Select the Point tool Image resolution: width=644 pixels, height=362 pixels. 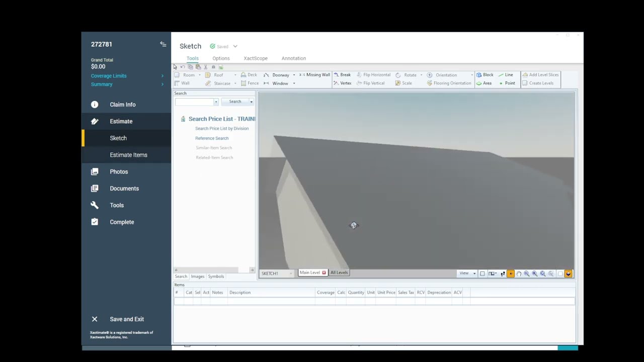click(x=507, y=83)
